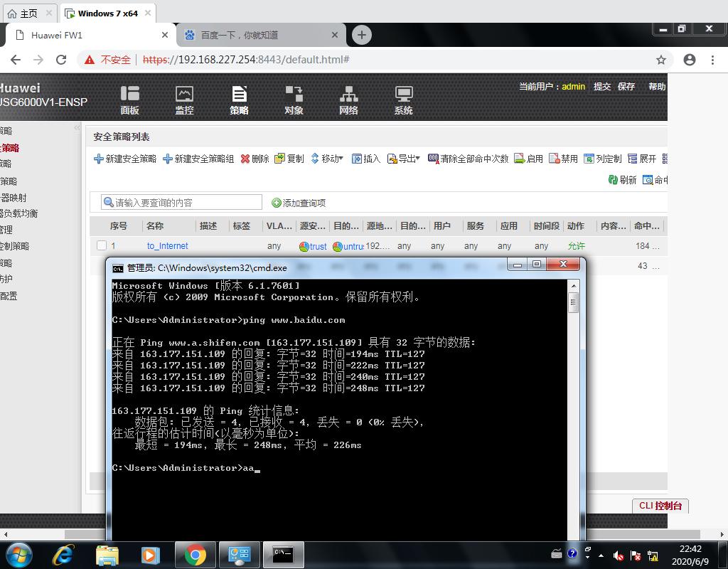Click 新建安全策略组 button
Viewport: 728px width, 569px height.
[x=198, y=159]
